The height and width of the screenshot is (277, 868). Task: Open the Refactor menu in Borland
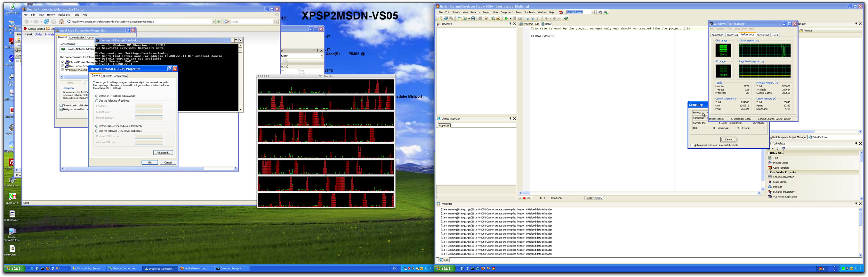click(x=475, y=12)
